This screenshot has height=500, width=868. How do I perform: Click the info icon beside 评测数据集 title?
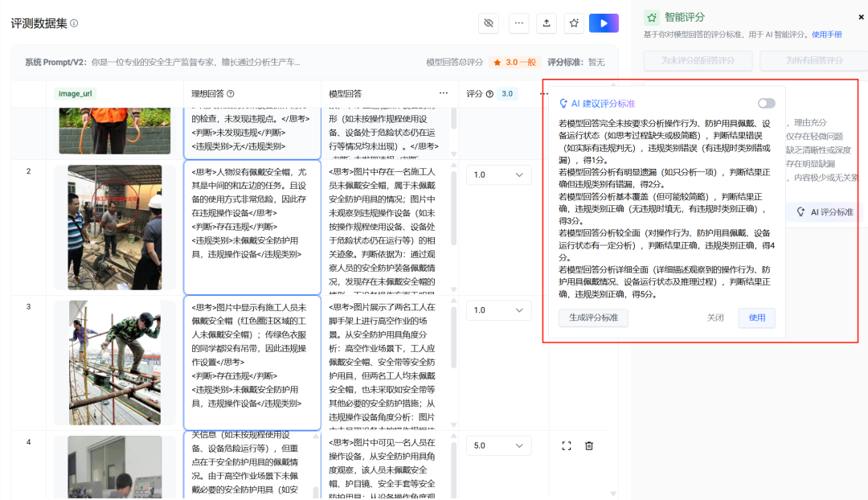(x=74, y=23)
